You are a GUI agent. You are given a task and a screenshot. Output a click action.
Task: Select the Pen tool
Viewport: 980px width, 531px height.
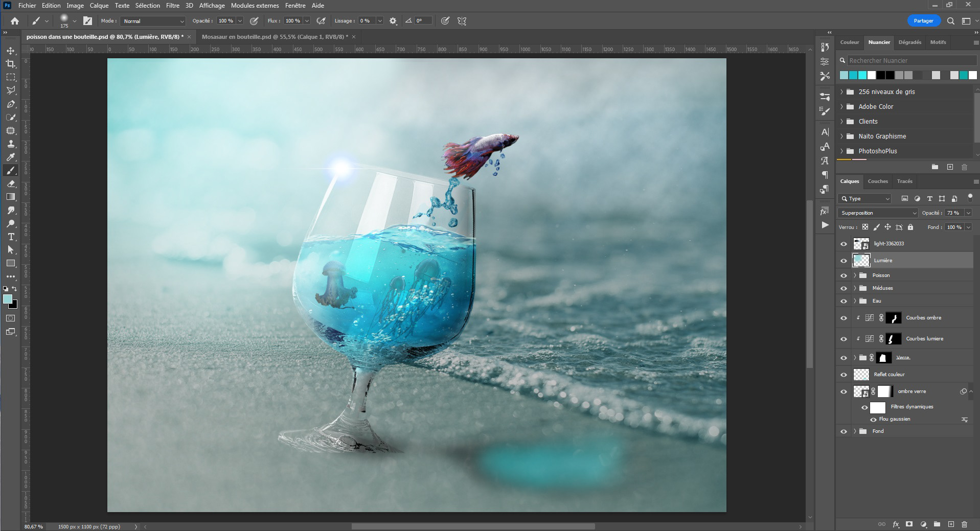click(11, 104)
